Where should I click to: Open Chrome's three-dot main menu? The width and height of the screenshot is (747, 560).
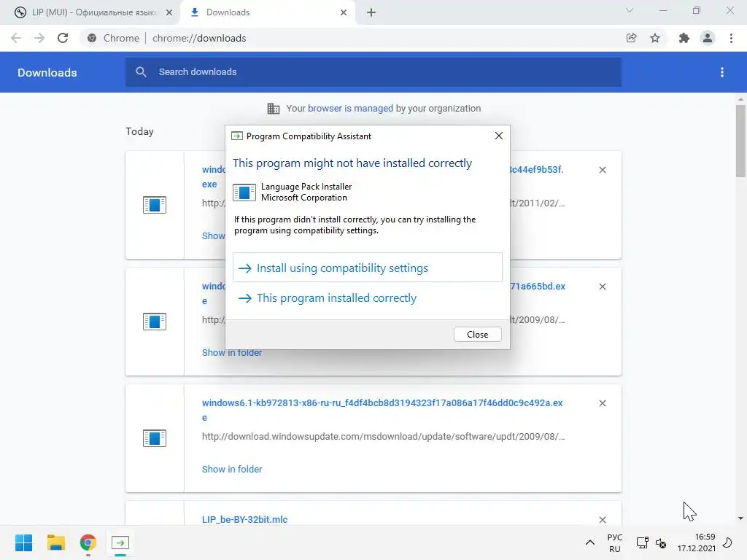[731, 38]
